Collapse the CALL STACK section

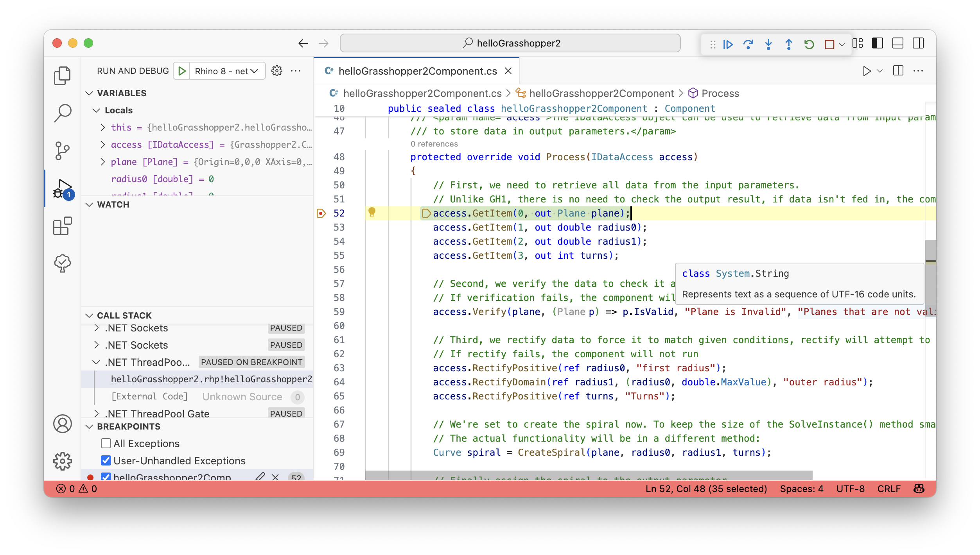pos(89,315)
